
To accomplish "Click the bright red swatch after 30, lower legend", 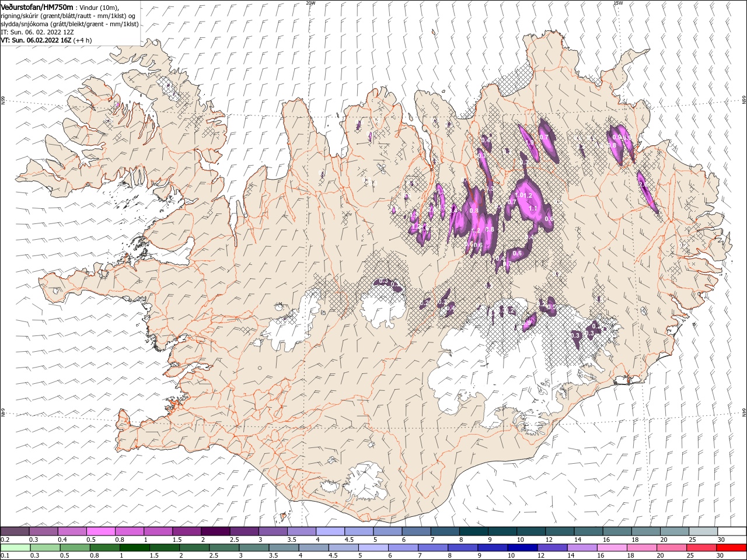I will pos(731,548).
